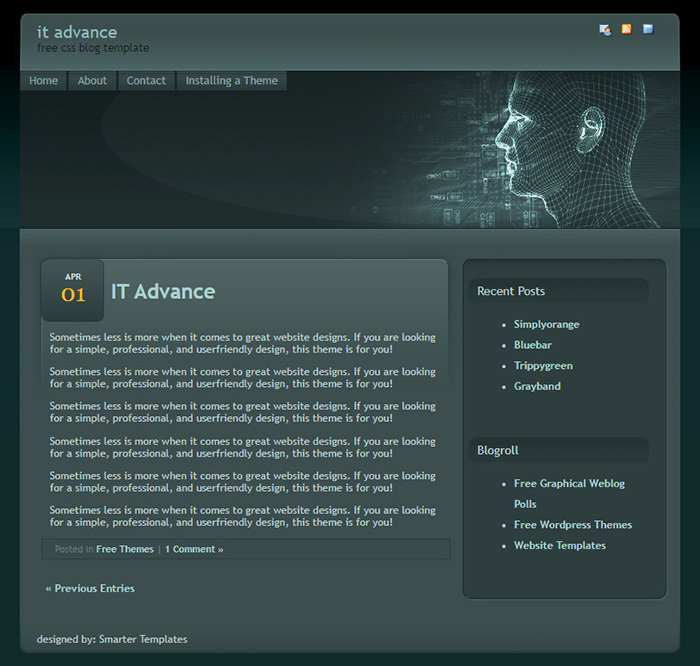The image size is (700, 666).
Task: Click the APR 01 date badge
Action: pyautogui.click(x=73, y=290)
